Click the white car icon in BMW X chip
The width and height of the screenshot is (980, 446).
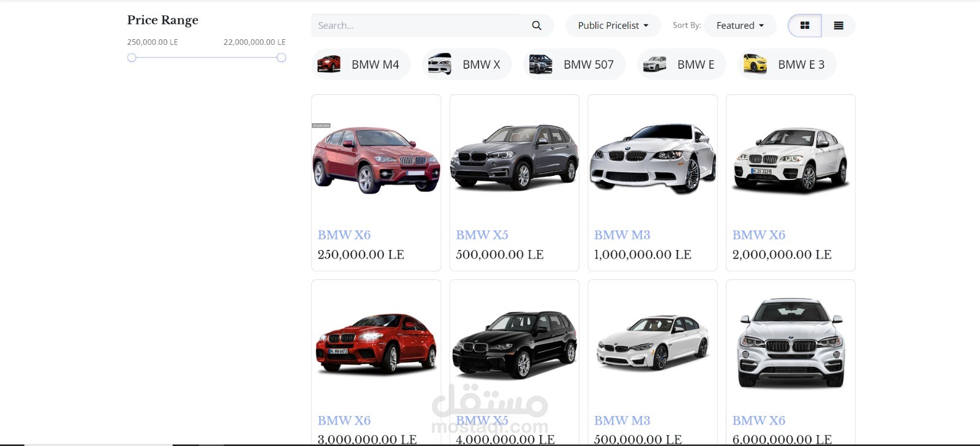pos(439,64)
